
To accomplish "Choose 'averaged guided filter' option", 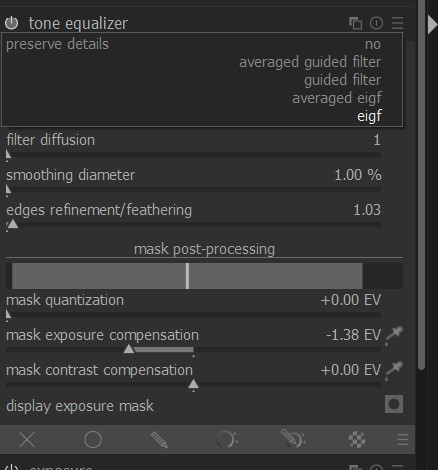I will point(310,62).
